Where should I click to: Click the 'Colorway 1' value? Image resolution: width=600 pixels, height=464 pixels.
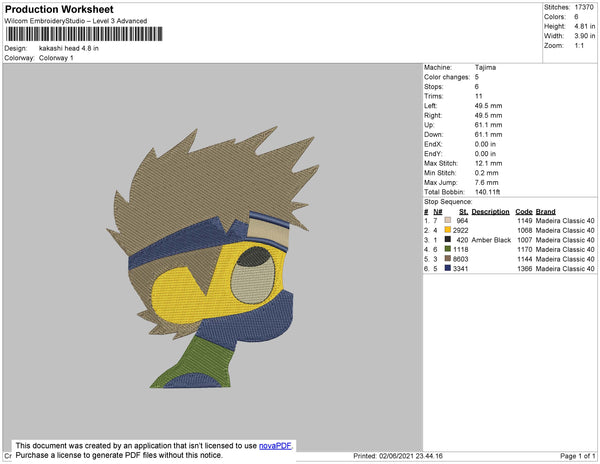pyautogui.click(x=56, y=58)
